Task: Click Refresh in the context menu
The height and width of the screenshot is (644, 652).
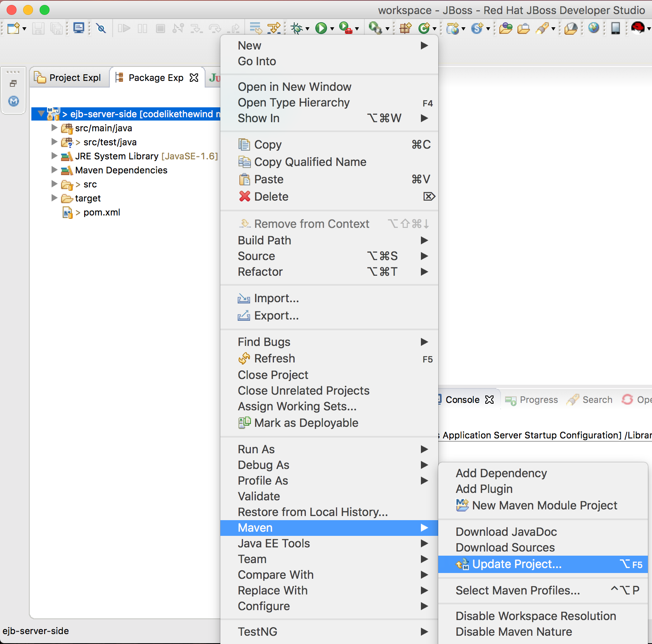Action: click(x=329, y=358)
